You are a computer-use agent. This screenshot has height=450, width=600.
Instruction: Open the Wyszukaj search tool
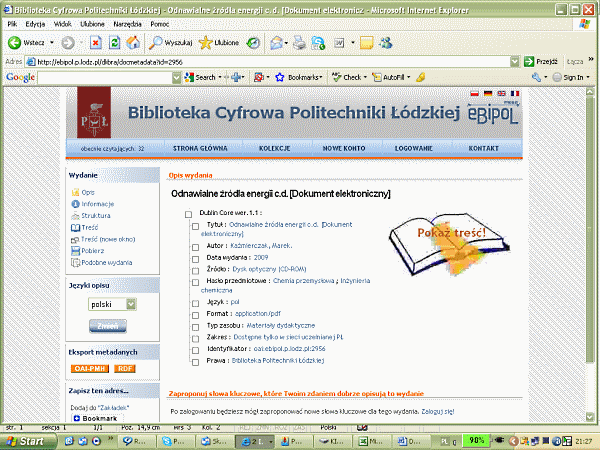170,42
